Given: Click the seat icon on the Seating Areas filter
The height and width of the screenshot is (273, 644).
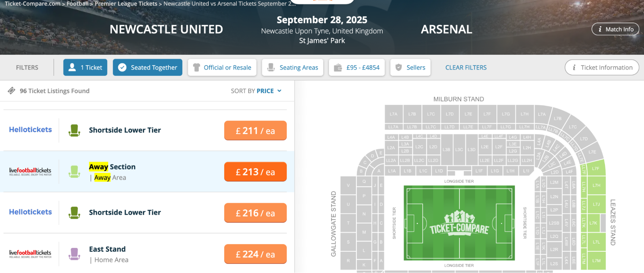Looking at the screenshot, I should pos(271,67).
